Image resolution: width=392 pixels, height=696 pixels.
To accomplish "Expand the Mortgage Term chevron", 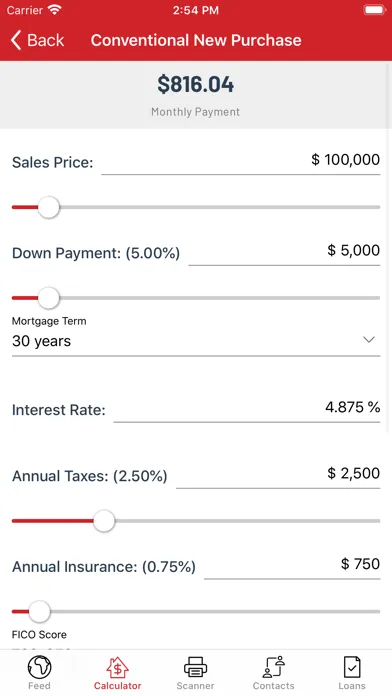I will (369, 340).
